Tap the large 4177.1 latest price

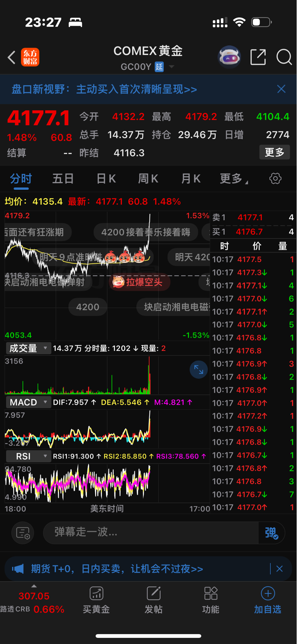pos(39,118)
